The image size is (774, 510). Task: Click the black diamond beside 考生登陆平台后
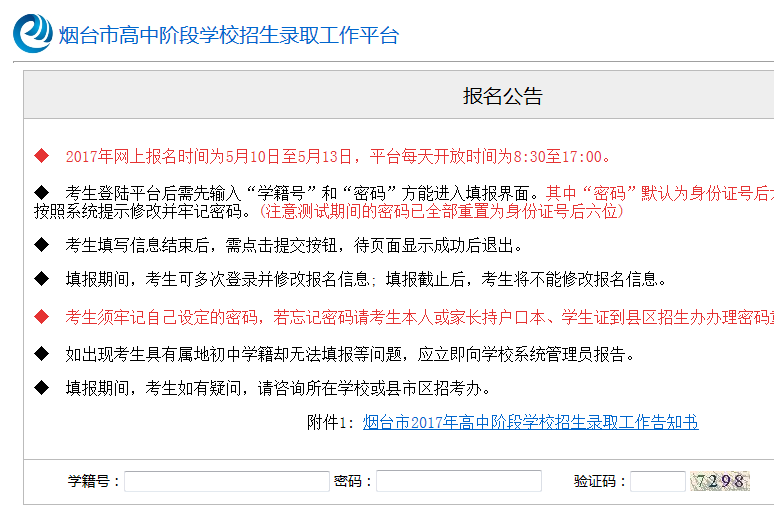(41, 192)
